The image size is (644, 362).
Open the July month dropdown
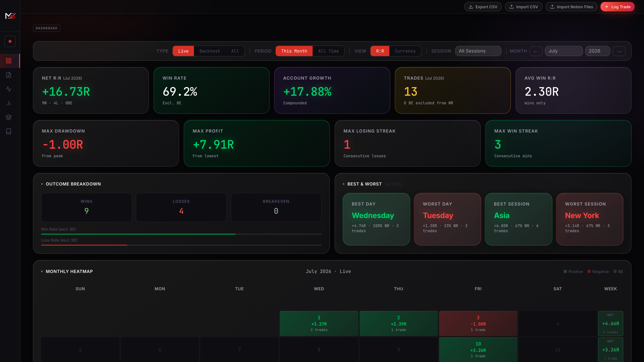(564, 51)
